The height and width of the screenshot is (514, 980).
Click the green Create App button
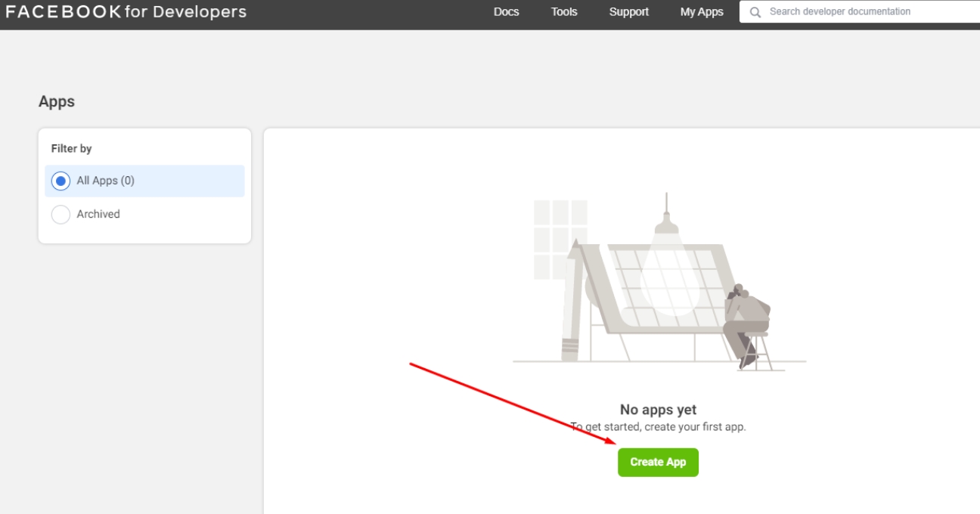tap(658, 463)
